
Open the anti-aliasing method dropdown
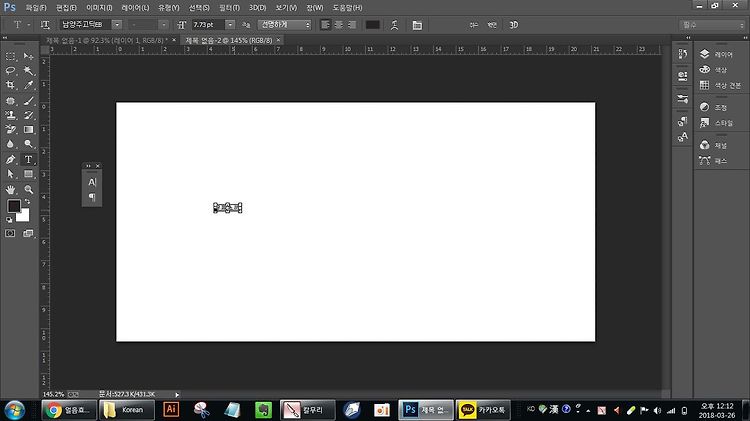(285, 25)
